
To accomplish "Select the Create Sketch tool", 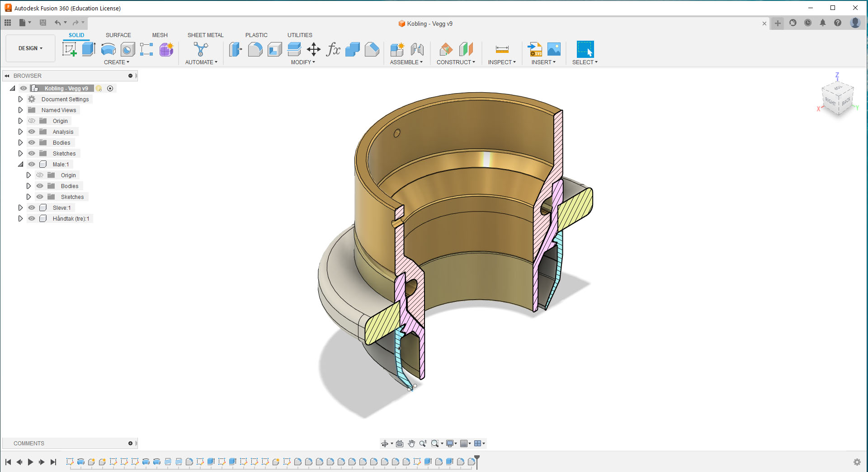I will [70, 49].
